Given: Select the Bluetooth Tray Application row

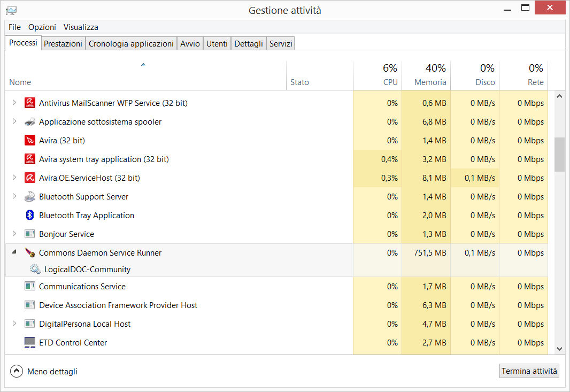Looking at the screenshot, I should (x=276, y=216).
